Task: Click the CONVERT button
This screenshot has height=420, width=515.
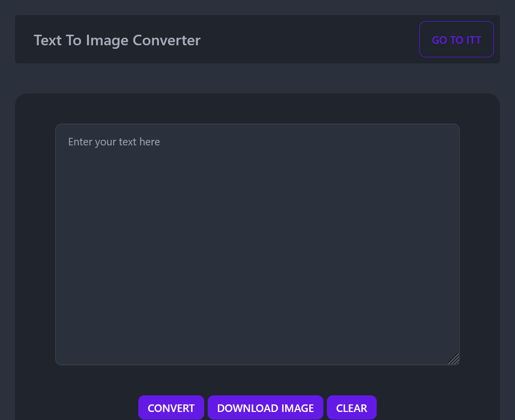Action: tap(171, 407)
